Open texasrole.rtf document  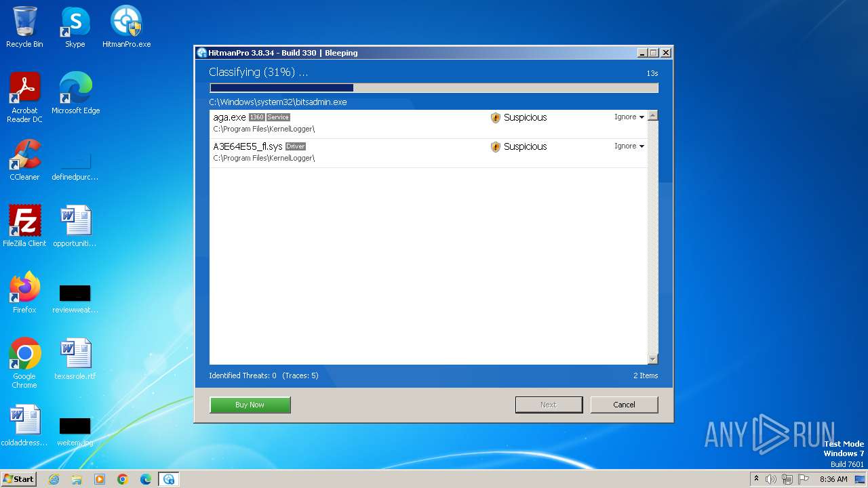click(75, 359)
